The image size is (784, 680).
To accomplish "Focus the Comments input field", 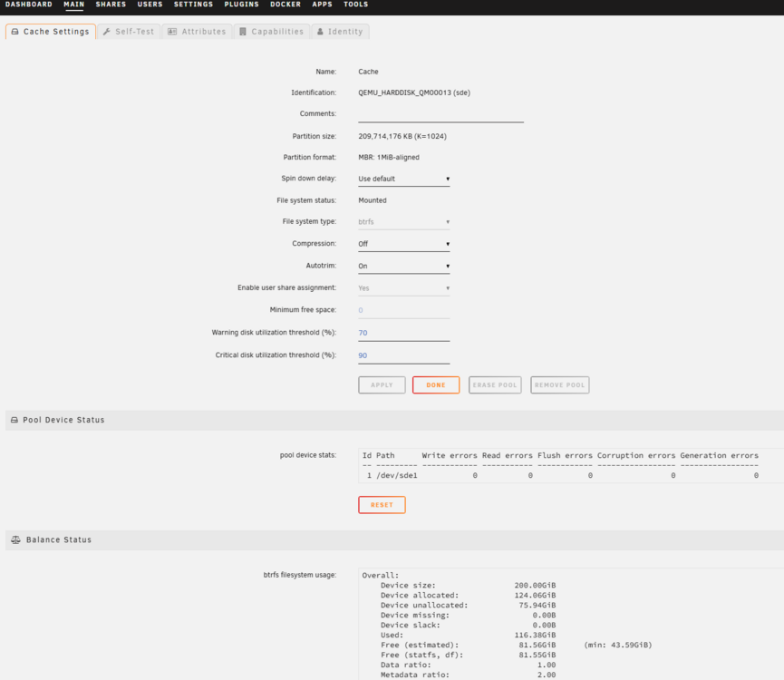I will tap(440, 115).
